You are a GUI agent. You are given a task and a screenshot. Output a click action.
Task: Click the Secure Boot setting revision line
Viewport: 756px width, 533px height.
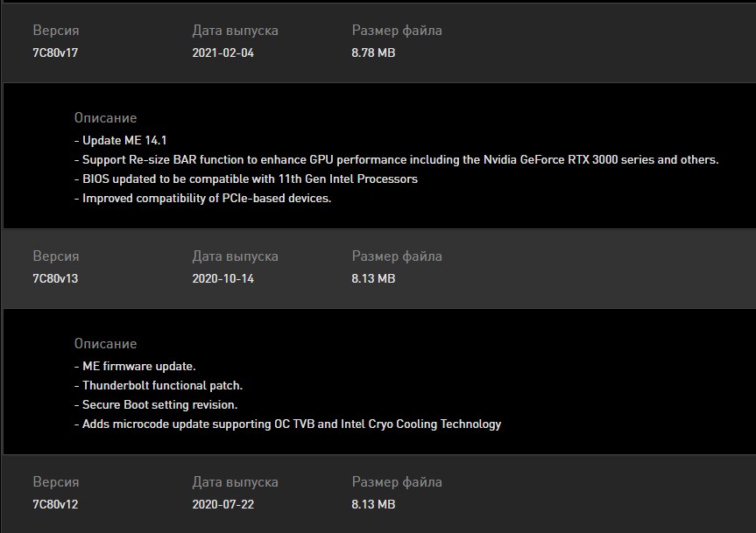pyautogui.click(x=156, y=404)
